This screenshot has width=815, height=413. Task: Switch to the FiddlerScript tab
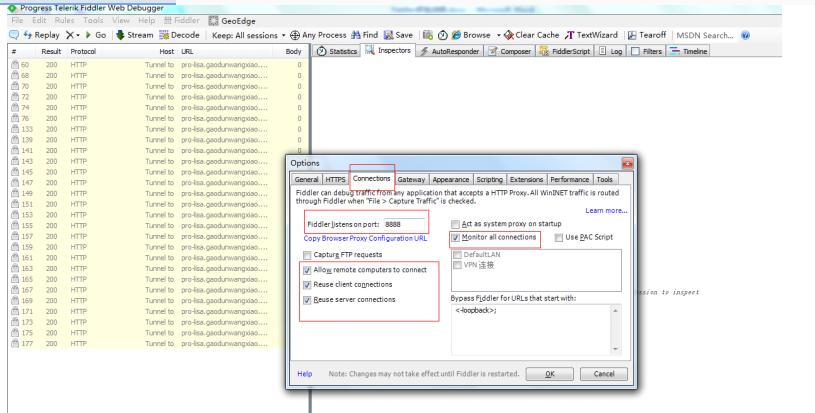pyautogui.click(x=564, y=51)
